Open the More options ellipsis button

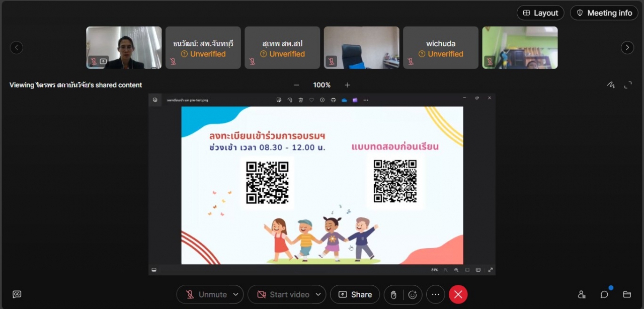tap(436, 294)
